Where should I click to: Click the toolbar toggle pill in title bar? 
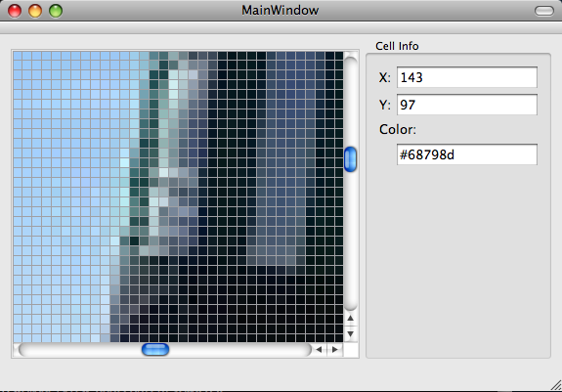pos(544,11)
